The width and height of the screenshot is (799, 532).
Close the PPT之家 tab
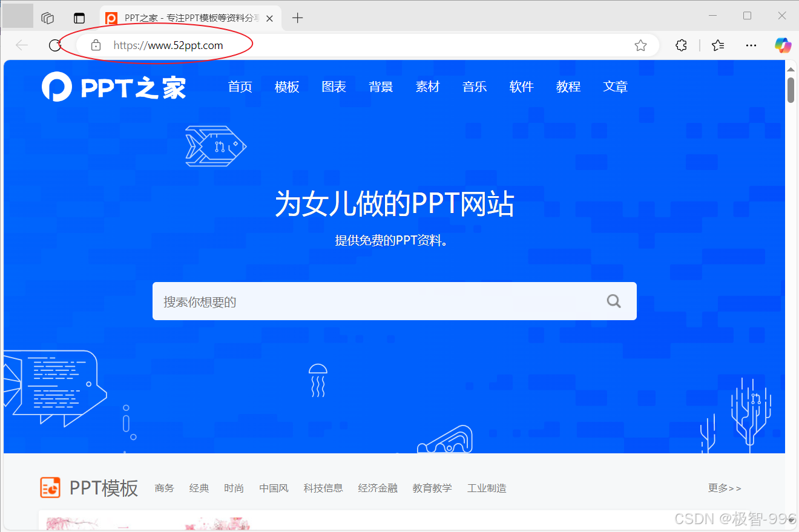tap(270, 19)
